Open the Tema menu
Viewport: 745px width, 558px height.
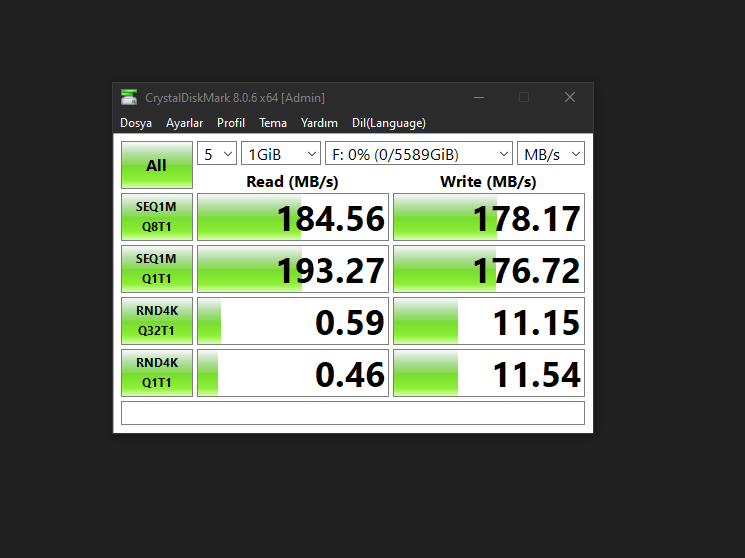[273, 123]
